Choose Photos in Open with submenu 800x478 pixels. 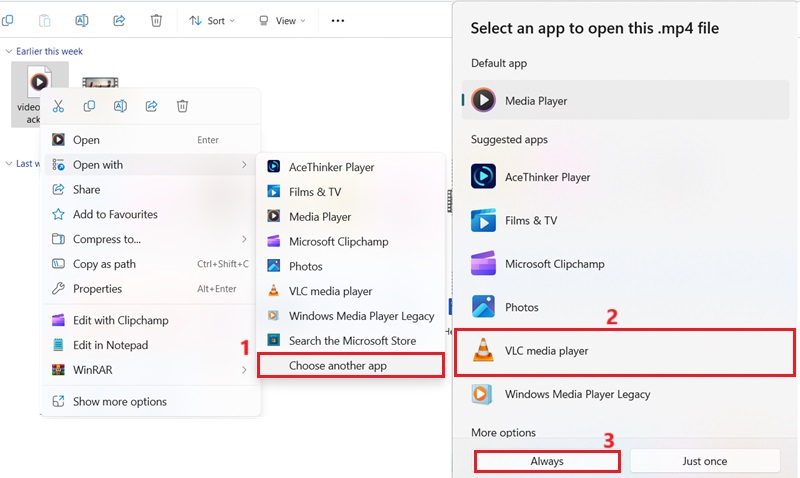[x=351, y=266]
